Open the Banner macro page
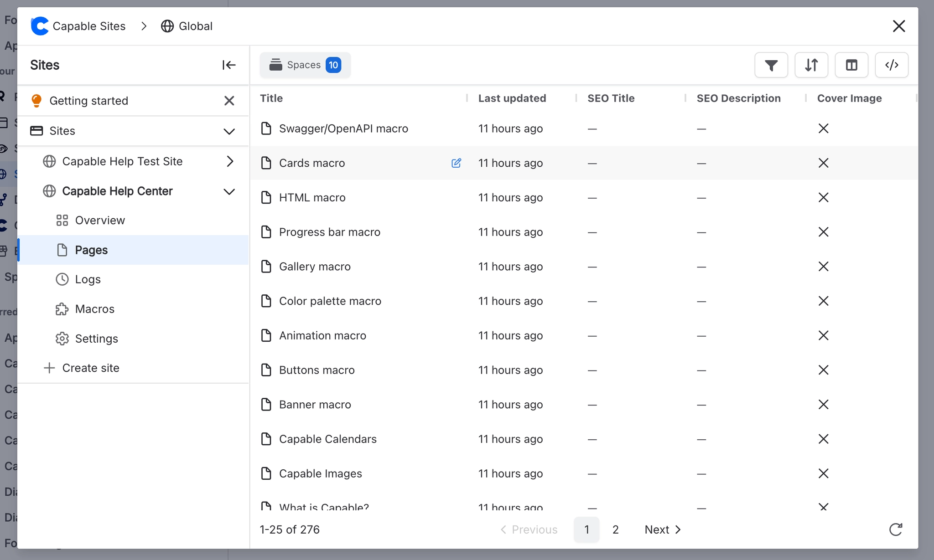This screenshot has height=560, width=934. [315, 405]
